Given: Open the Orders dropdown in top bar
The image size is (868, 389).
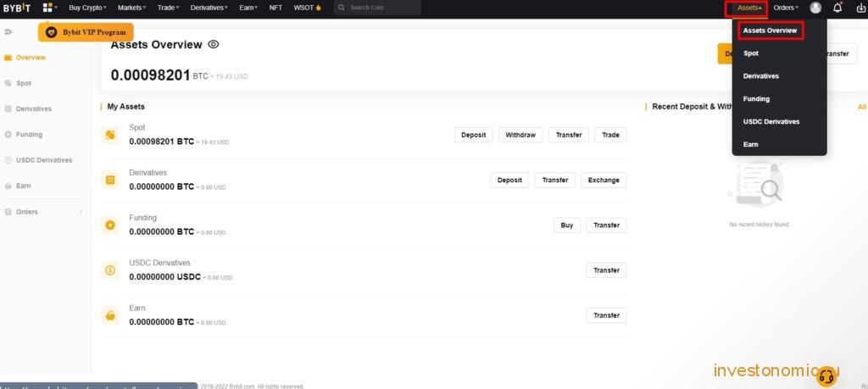Looking at the screenshot, I should click(786, 8).
